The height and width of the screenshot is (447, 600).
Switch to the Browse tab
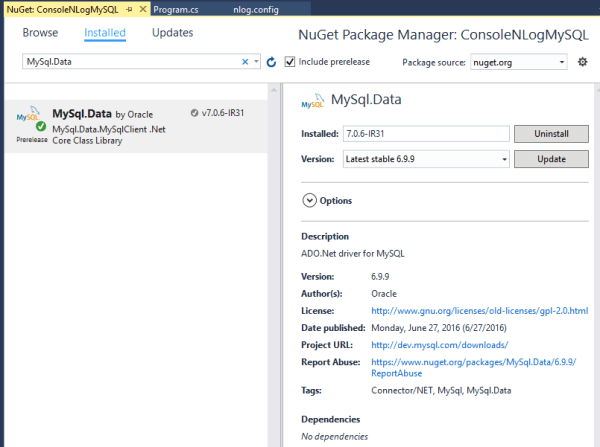click(x=40, y=33)
